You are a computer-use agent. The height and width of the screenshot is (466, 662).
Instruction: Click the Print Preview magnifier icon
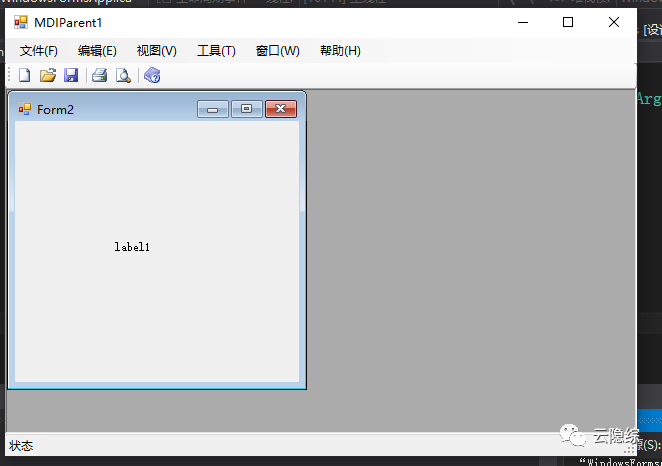[x=123, y=76]
